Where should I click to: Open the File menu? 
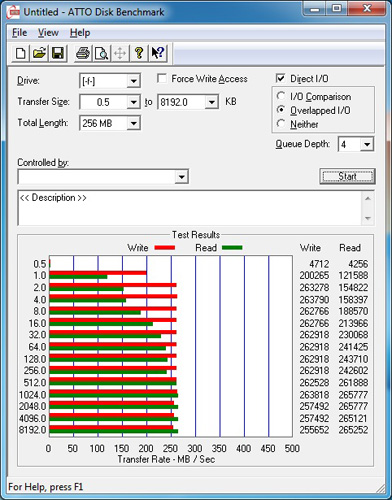coord(19,33)
